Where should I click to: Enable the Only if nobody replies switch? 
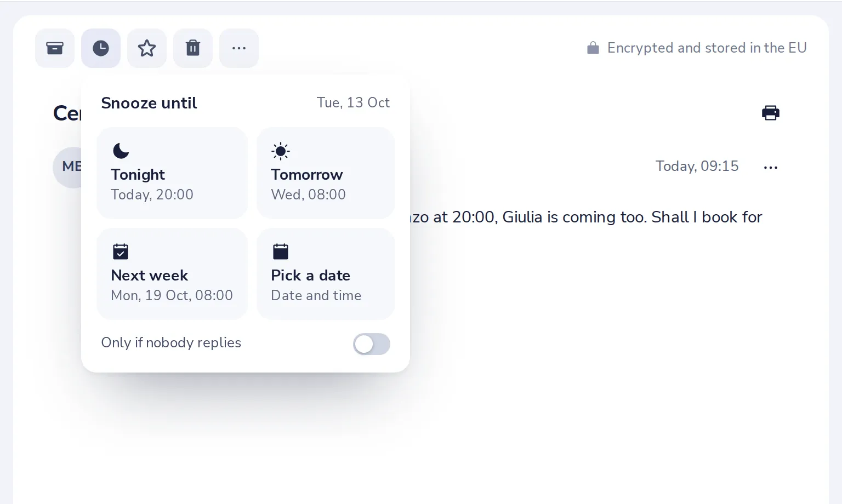[372, 344]
